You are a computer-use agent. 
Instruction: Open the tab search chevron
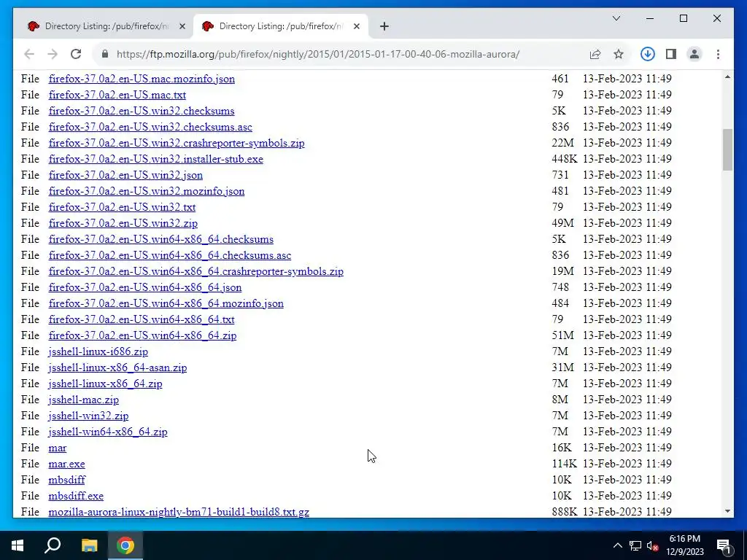(x=616, y=18)
